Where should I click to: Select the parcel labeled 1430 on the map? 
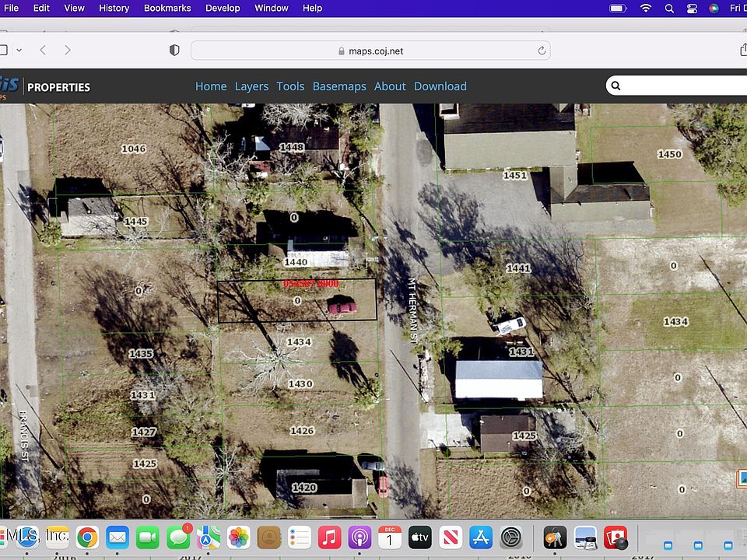[x=300, y=383]
